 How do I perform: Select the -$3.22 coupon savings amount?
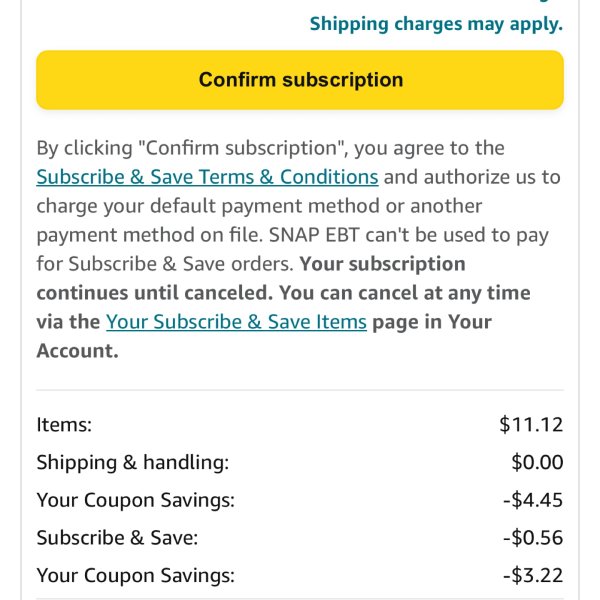(533, 575)
